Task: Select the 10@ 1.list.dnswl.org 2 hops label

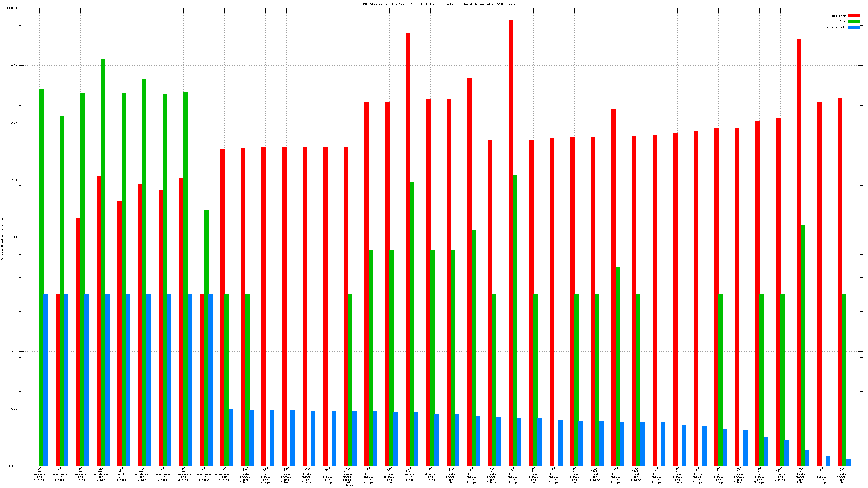Action: click(615, 475)
